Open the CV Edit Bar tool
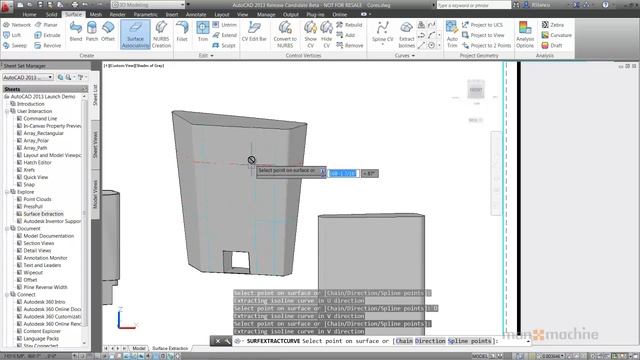Screen dimensions: 640x360 point(254,31)
